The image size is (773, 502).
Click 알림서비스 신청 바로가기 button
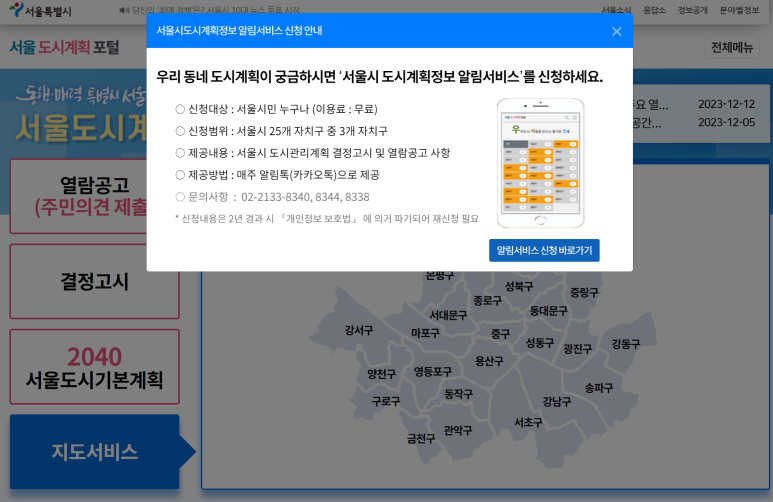(544, 251)
